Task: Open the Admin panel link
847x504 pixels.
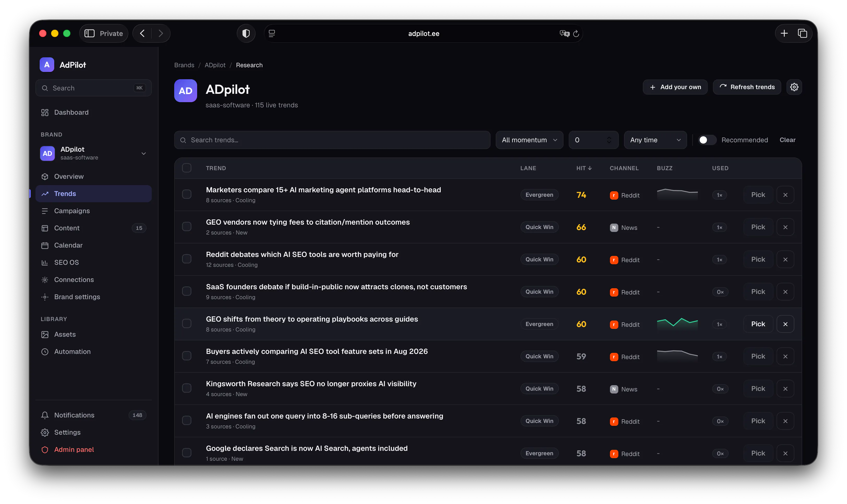Action: [93, 449]
